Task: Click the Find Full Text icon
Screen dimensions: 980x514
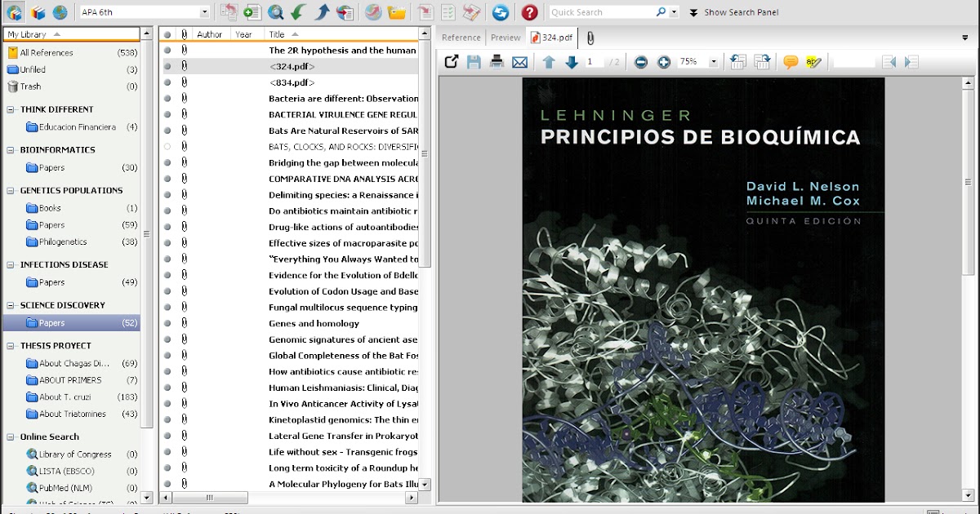Action: [x=345, y=12]
